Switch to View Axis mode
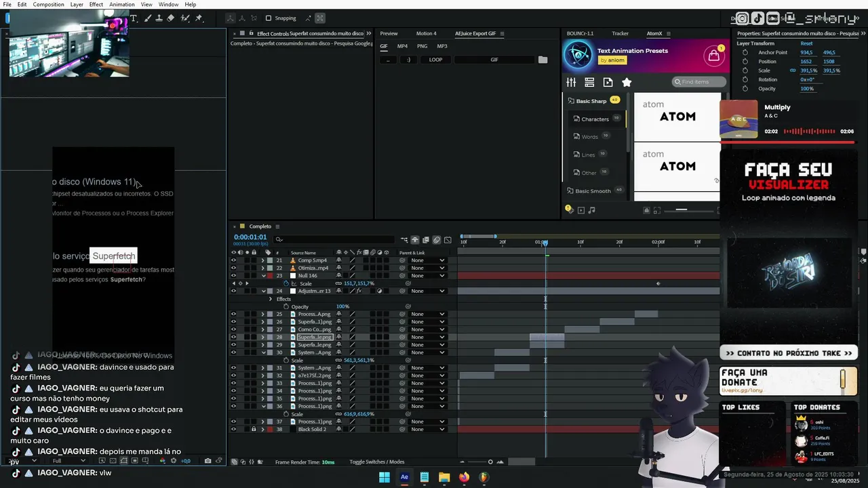Viewport: 868px width, 488px height. click(x=254, y=18)
